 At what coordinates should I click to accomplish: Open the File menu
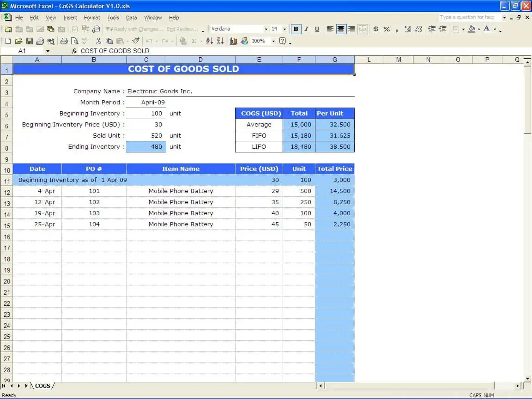19,18
